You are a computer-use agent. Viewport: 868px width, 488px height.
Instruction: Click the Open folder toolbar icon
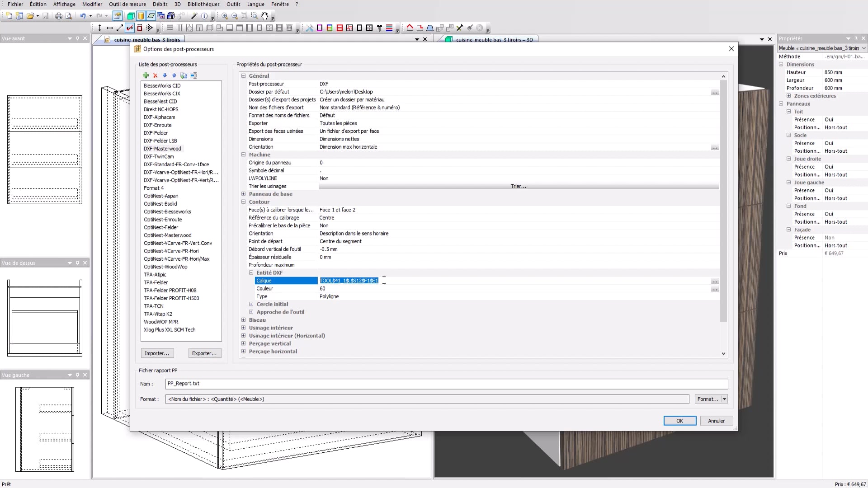point(30,16)
